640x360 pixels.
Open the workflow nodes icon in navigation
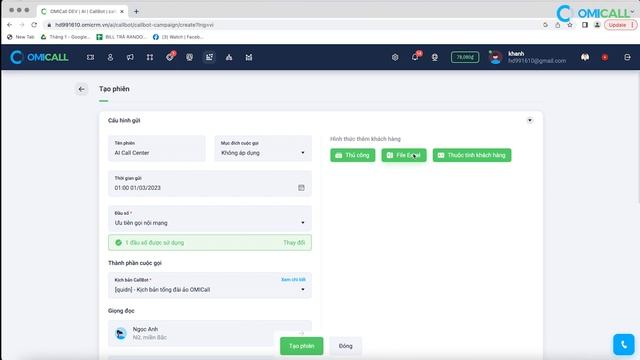pos(150,58)
